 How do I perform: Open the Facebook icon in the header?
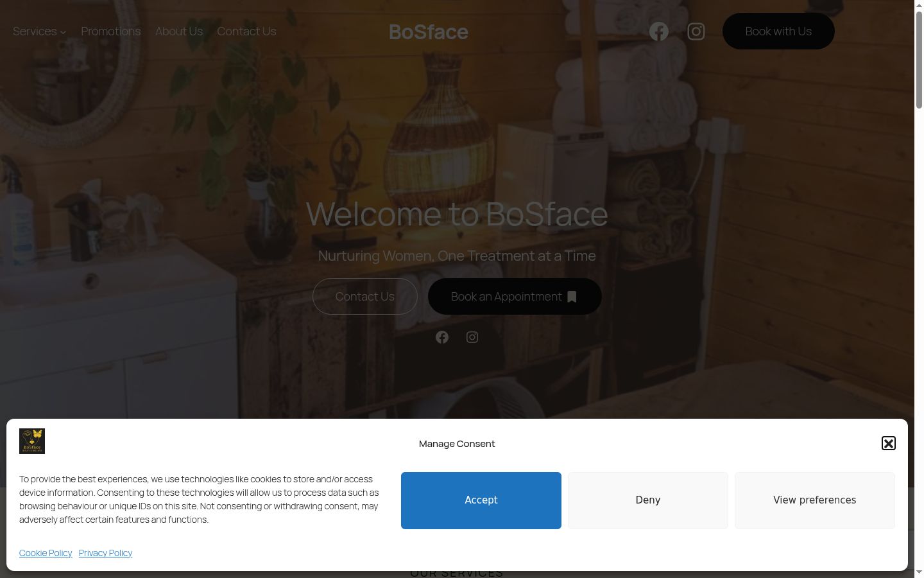(659, 31)
